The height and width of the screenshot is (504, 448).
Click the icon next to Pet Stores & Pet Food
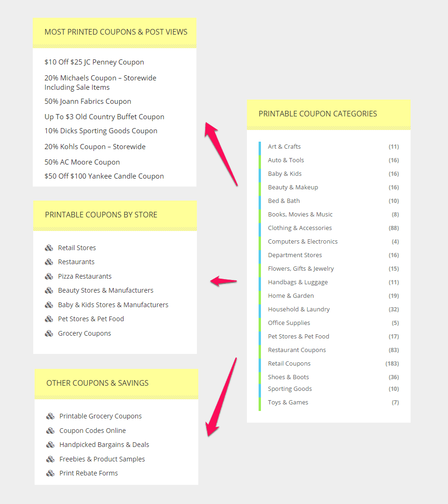tap(49, 319)
